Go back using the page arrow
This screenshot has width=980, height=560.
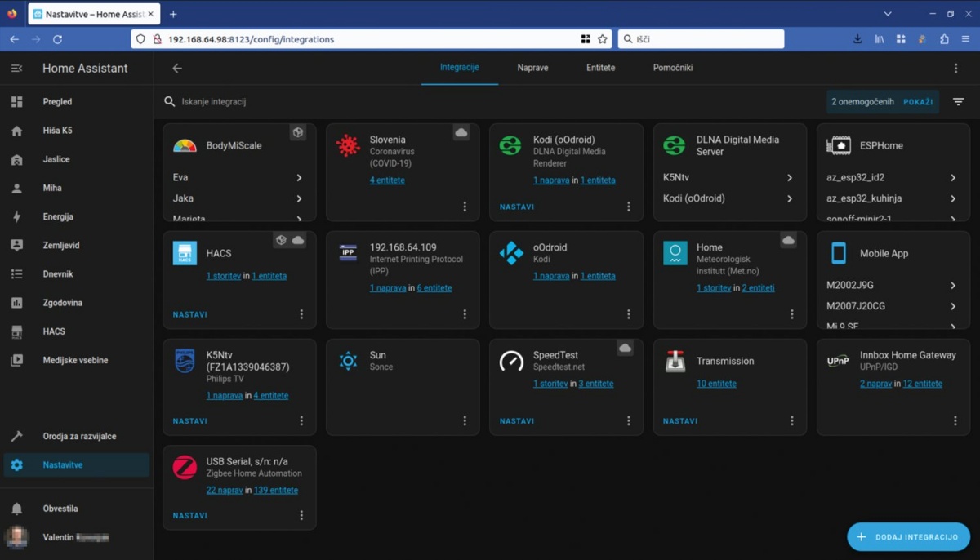[177, 69]
